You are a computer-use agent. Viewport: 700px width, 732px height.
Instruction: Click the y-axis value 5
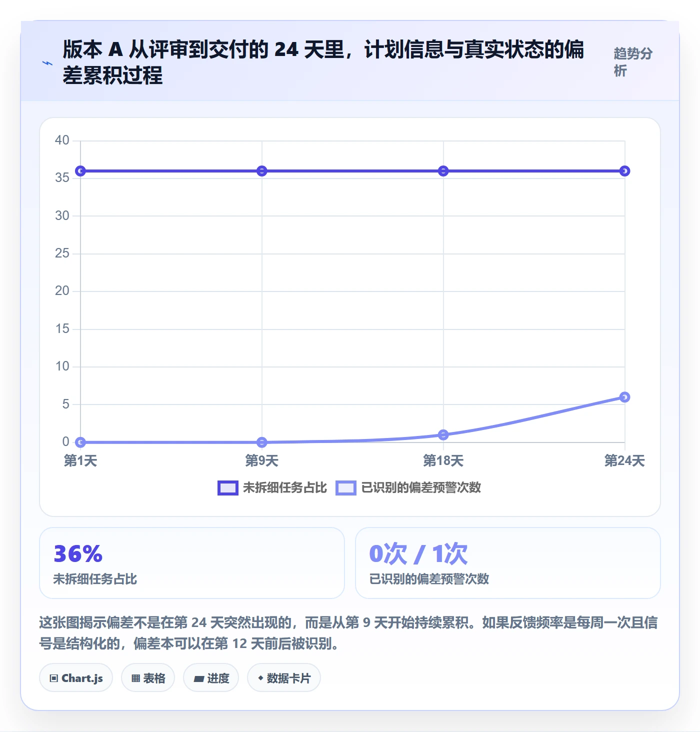(65, 404)
